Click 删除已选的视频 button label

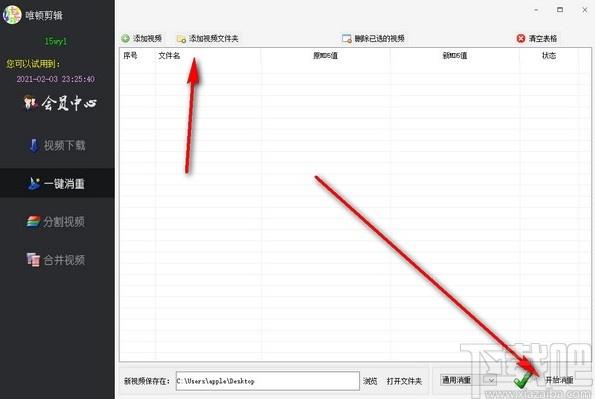pos(379,38)
